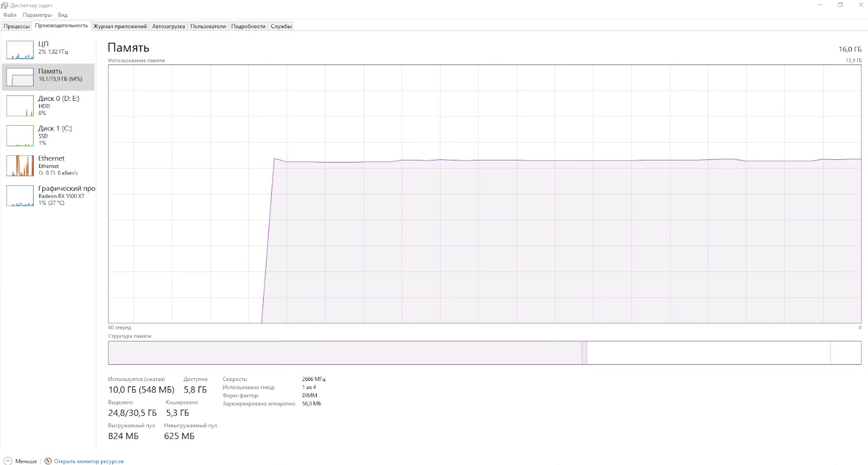Viewport: 868px width, 465px height.
Task: Click the DIMM form factor value
Action: [x=310, y=396]
